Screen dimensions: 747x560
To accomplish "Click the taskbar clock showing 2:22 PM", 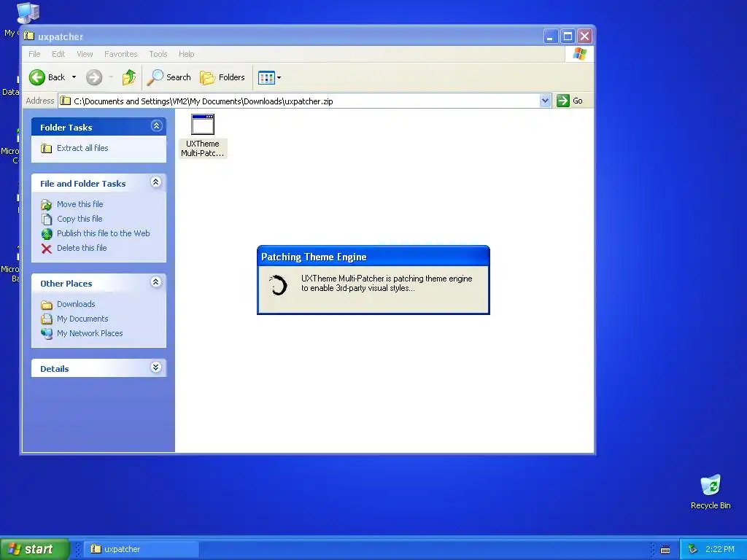I will click(x=720, y=550).
